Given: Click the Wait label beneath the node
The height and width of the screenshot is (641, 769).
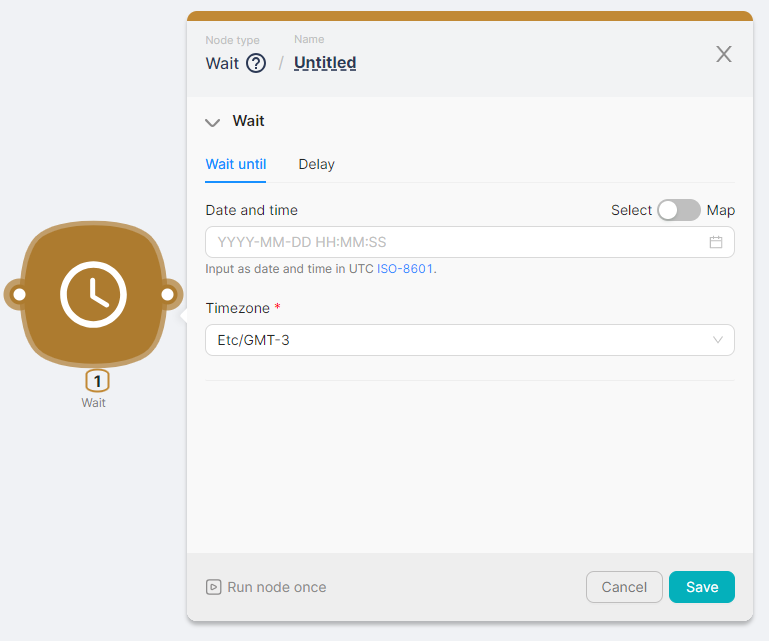Looking at the screenshot, I should click(x=93, y=403).
